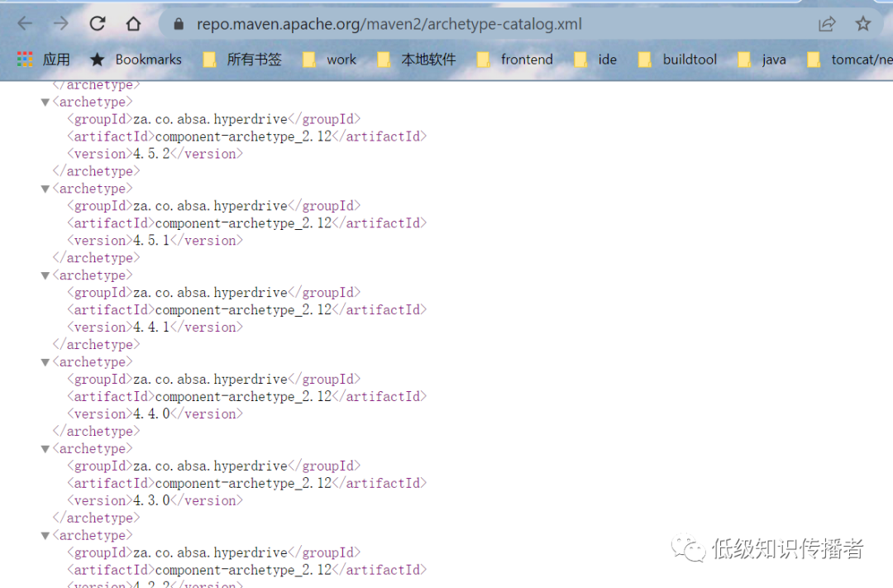This screenshot has height=588, width=893.
Task: Open the ide bookmark folder
Action: click(x=595, y=60)
